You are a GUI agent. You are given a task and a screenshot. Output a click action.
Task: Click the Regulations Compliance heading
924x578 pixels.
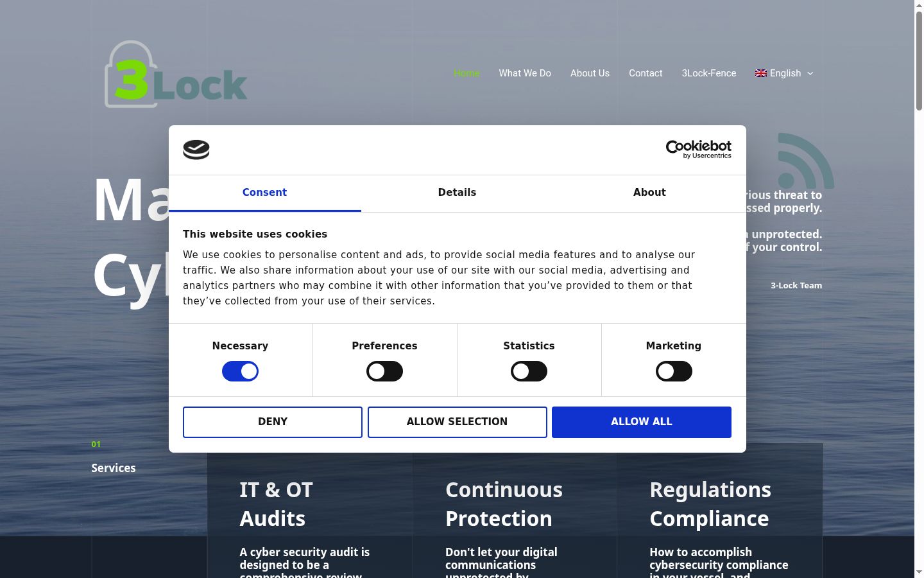pos(710,504)
